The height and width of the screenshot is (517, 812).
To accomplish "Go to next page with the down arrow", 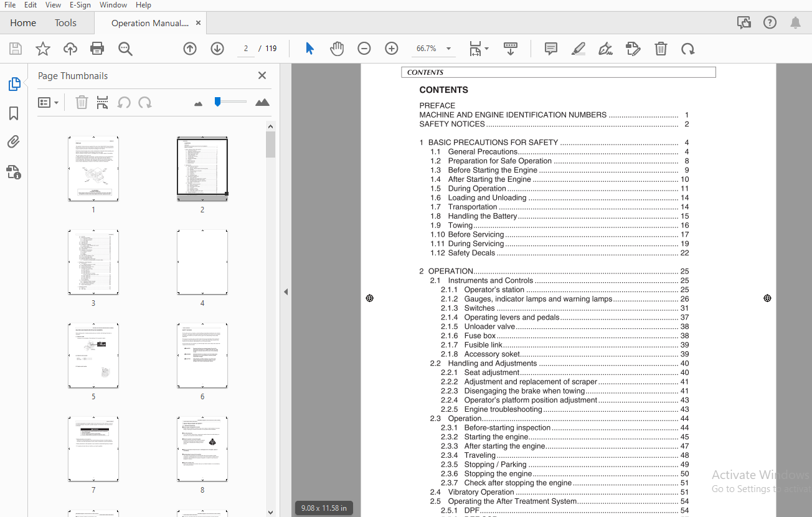I will tap(217, 49).
